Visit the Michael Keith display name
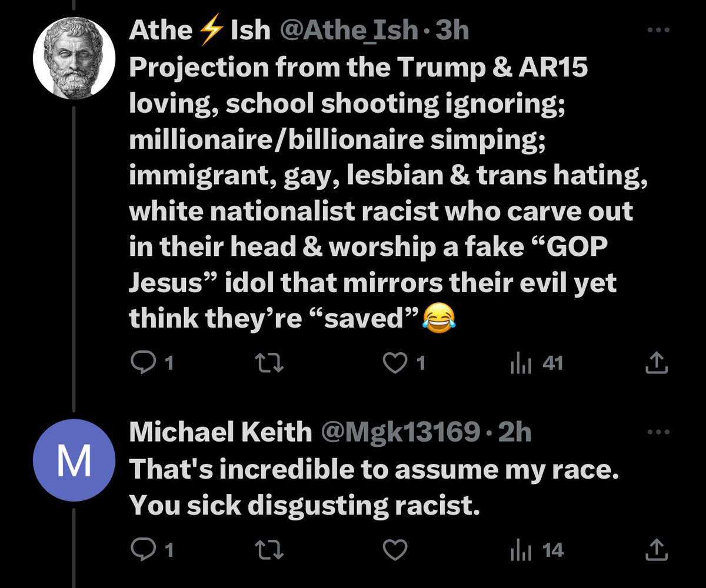This screenshot has width=706, height=588. [220, 433]
